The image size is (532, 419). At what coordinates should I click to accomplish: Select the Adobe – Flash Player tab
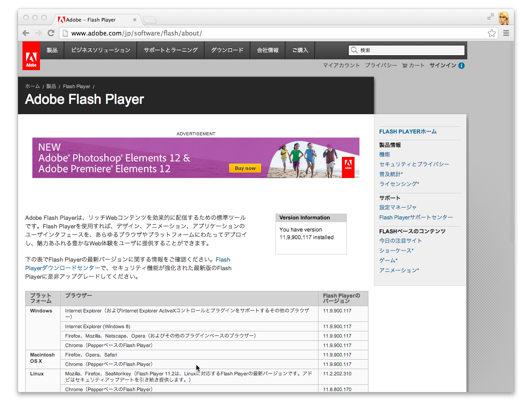[x=94, y=20]
